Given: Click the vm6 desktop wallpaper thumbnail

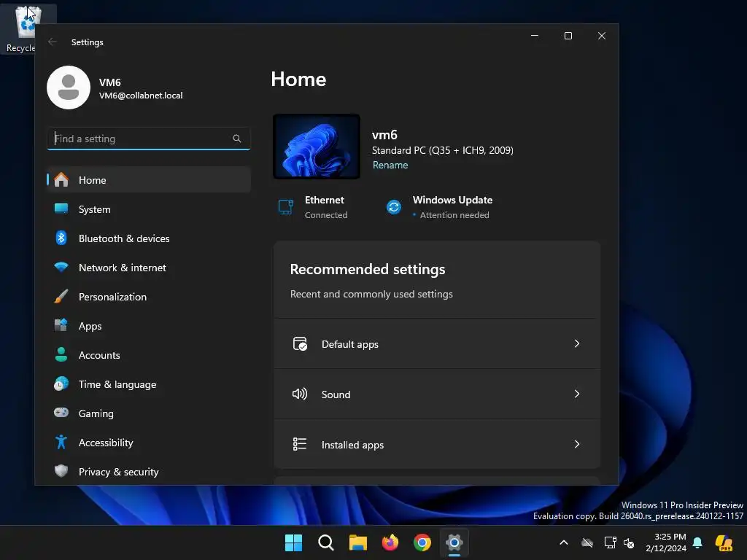Looking at the screenshot, I should click(x=317, y=147).
